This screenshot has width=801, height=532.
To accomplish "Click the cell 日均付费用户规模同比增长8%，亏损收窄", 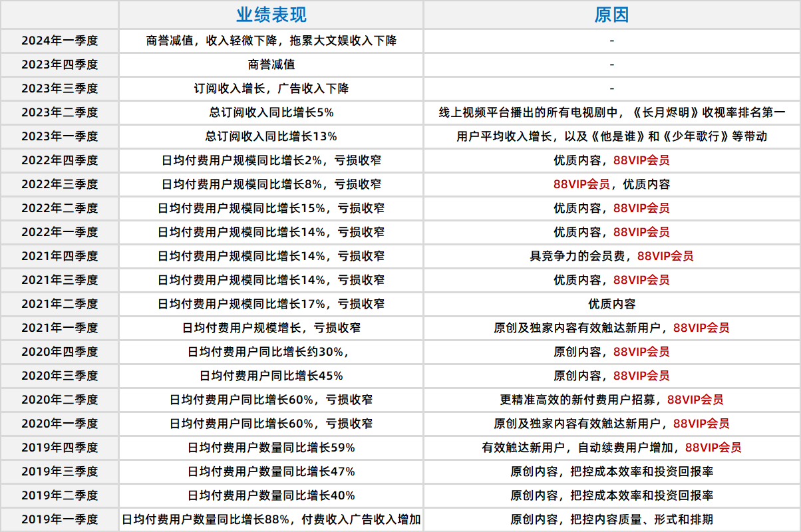I will (271, 184).
